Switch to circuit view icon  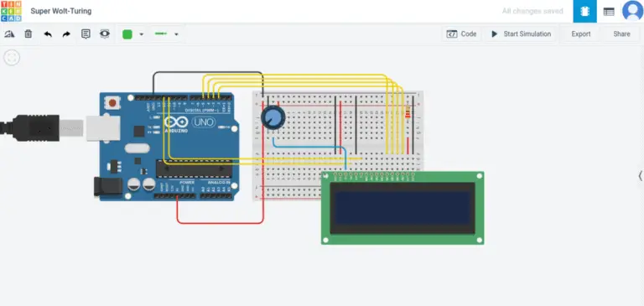pyautogui.click(x=584, y=12)
